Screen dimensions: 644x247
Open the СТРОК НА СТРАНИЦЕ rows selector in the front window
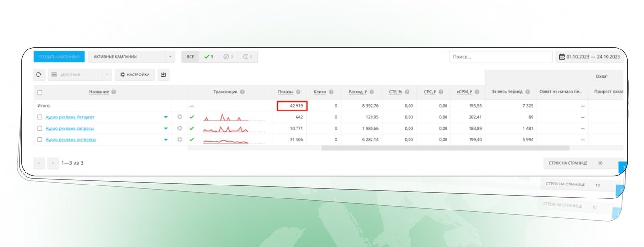pyautogui.click(x=583, y=163)
